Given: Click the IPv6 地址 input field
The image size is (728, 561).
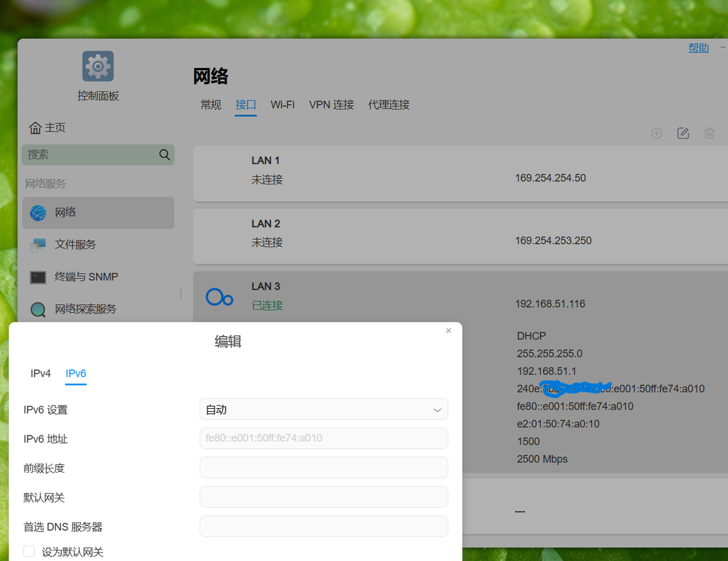Looking at the screenshot, I should tap(324, 438).
